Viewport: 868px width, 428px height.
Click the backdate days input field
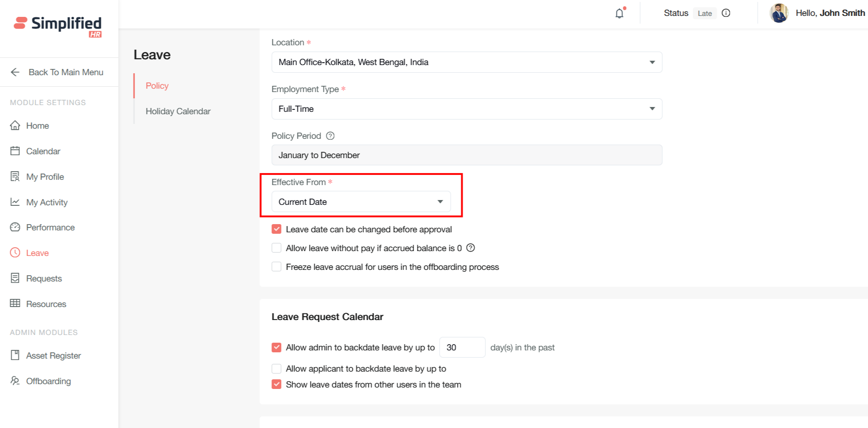coord(462,348)
